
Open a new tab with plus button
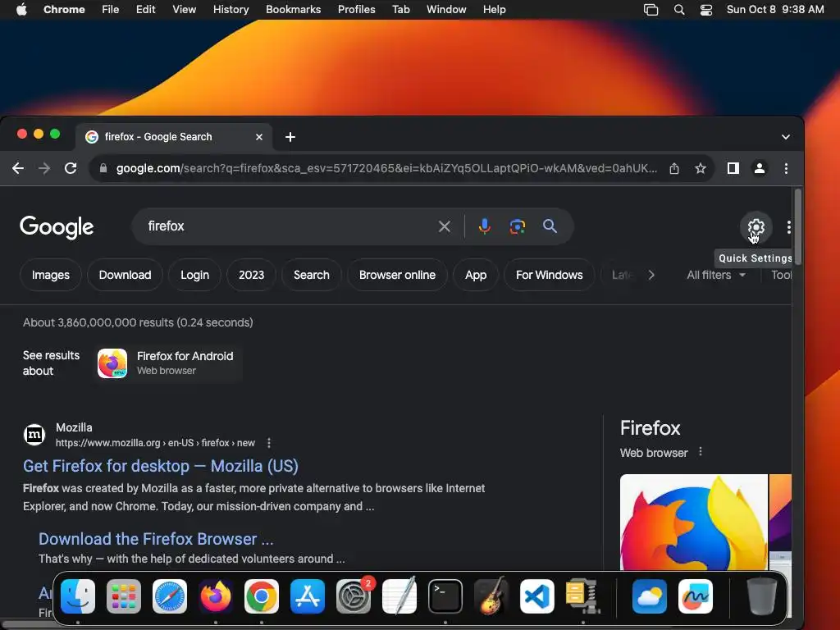(290, 137)
